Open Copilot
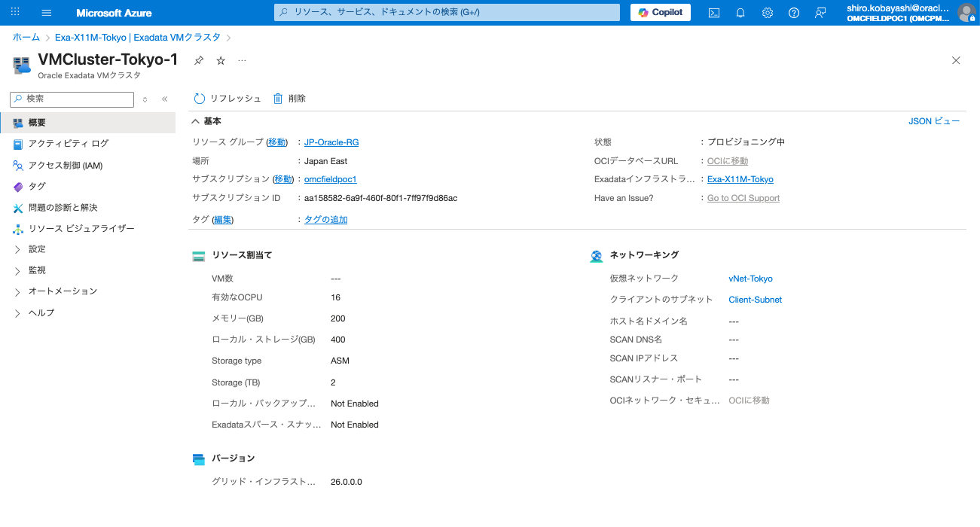Image resolution: width=980 pixels, height=527 pixels. click(661, 13)
